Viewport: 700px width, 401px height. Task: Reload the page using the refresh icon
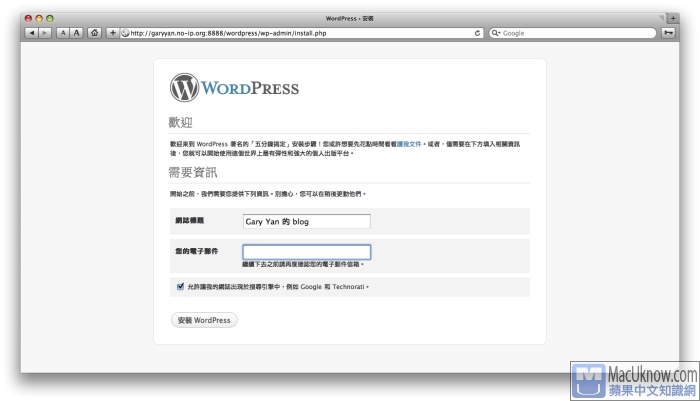pos(478,33)
